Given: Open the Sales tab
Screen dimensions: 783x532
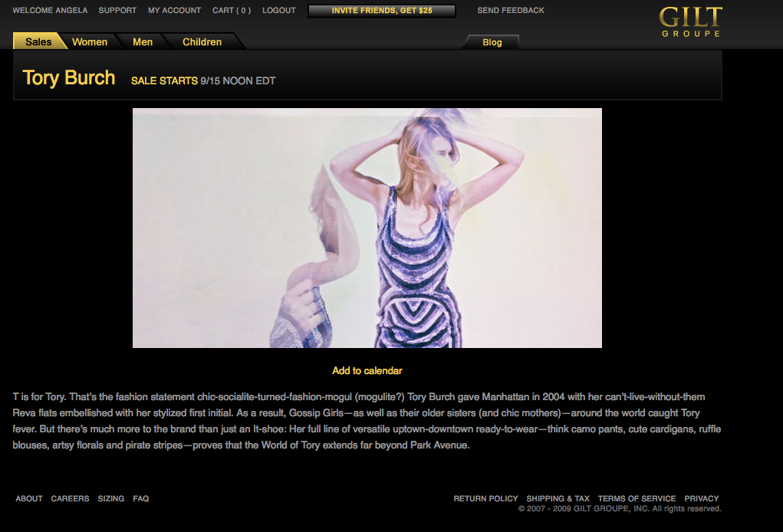Looking at the screenshot, I should tap(38, 42).
